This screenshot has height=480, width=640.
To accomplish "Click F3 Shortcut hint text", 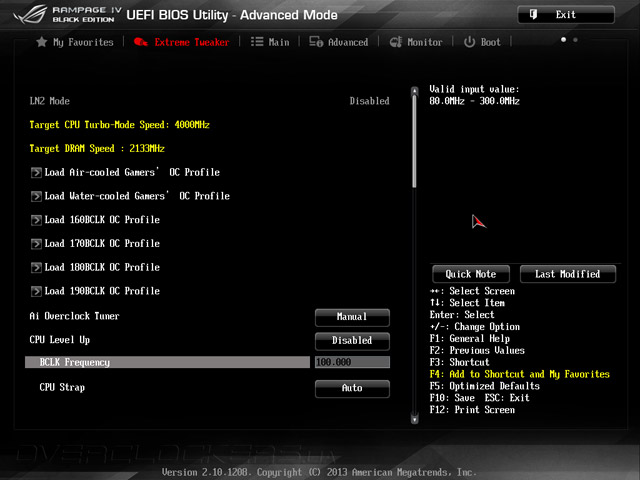I will click(459, 362).
